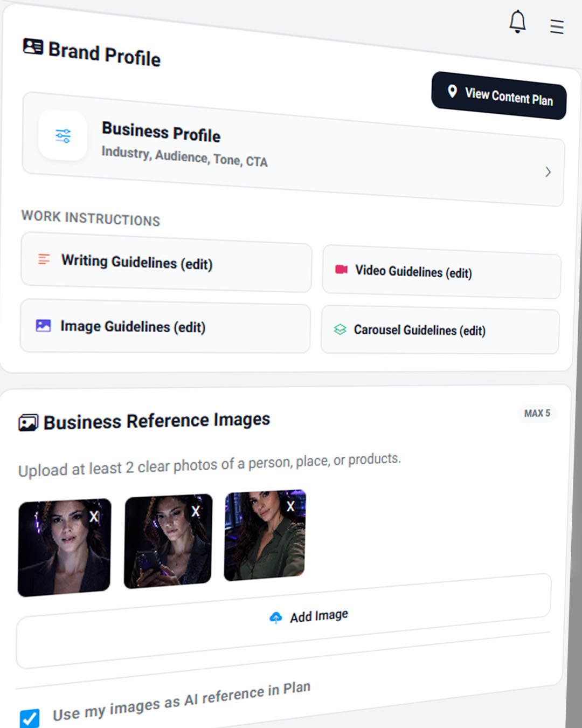This screenshot has width=582, height=728.
Task: Click the 'Upload at least 2 clear photos' text
Action: pyautogui.click(x=210, y=464)
